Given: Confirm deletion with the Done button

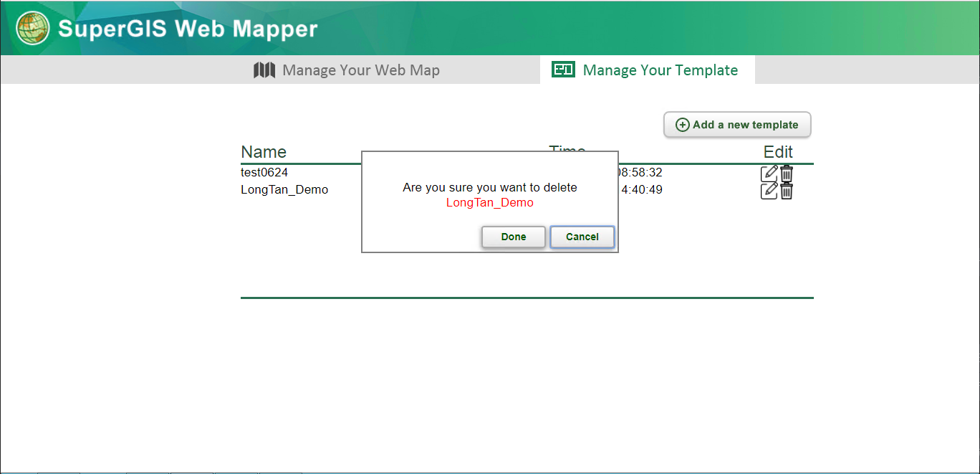Looking at the screenshot, I should point(514,237).
